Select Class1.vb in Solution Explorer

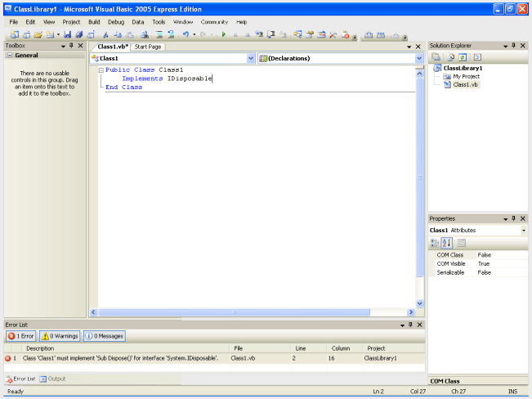click(x=466, y=84)
